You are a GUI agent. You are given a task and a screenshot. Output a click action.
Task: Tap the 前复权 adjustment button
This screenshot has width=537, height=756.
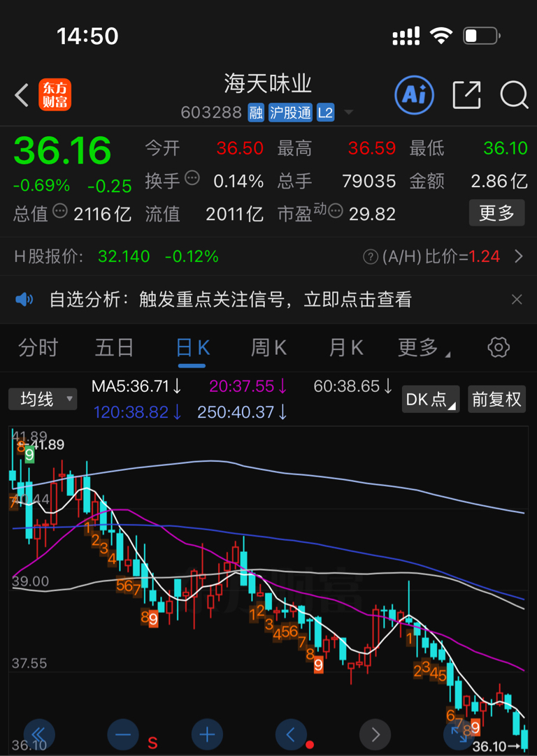pos(497,399)
